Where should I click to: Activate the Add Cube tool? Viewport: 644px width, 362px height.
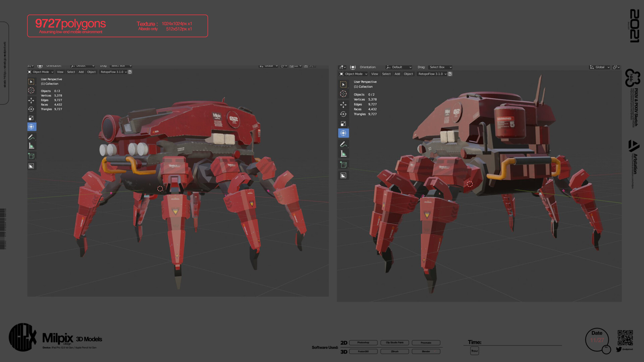pyautogui.click(x=32, y=156)
